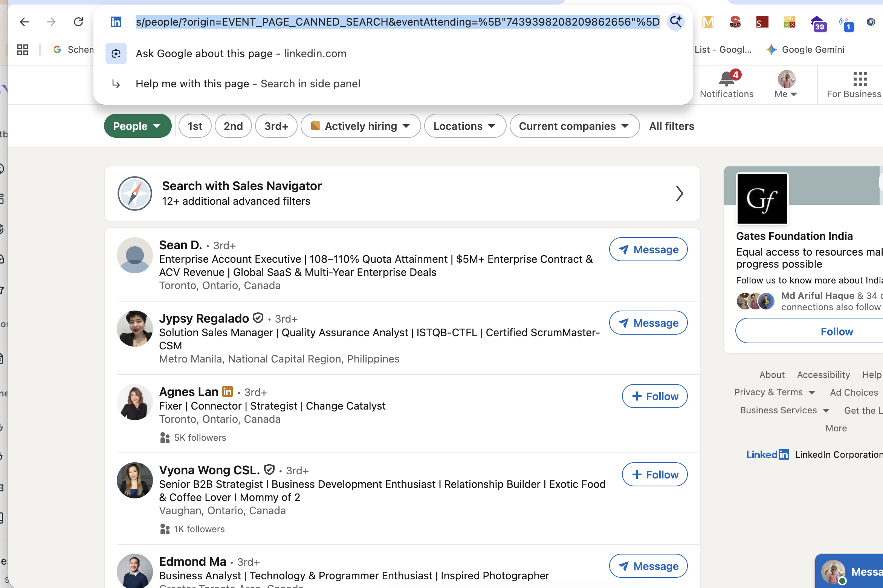Go back with the browser back arrow

(x=24, y=22)
